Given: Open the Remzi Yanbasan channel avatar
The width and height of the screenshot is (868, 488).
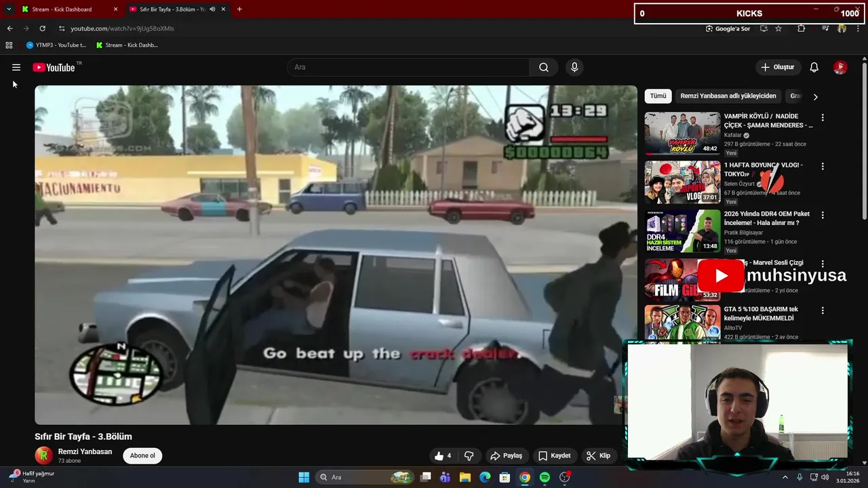Looking at the screenshot, I should (x=43, y=455).
